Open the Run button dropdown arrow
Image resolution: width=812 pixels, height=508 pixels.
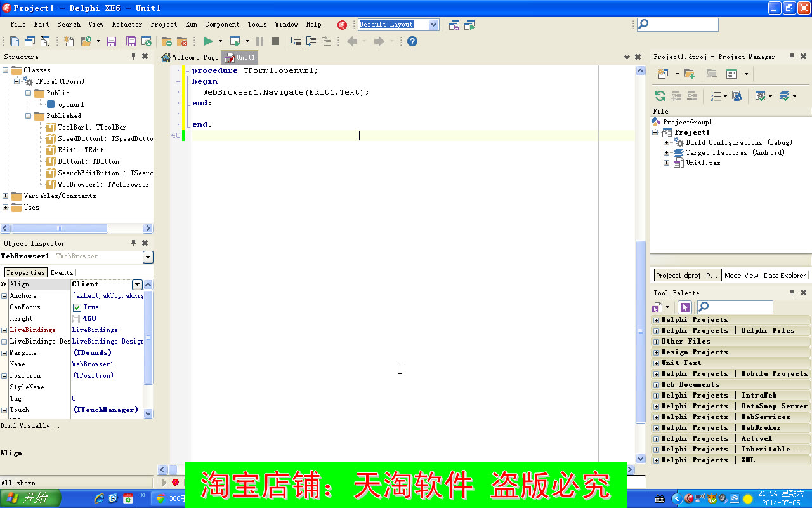click(x=220, y=41)
